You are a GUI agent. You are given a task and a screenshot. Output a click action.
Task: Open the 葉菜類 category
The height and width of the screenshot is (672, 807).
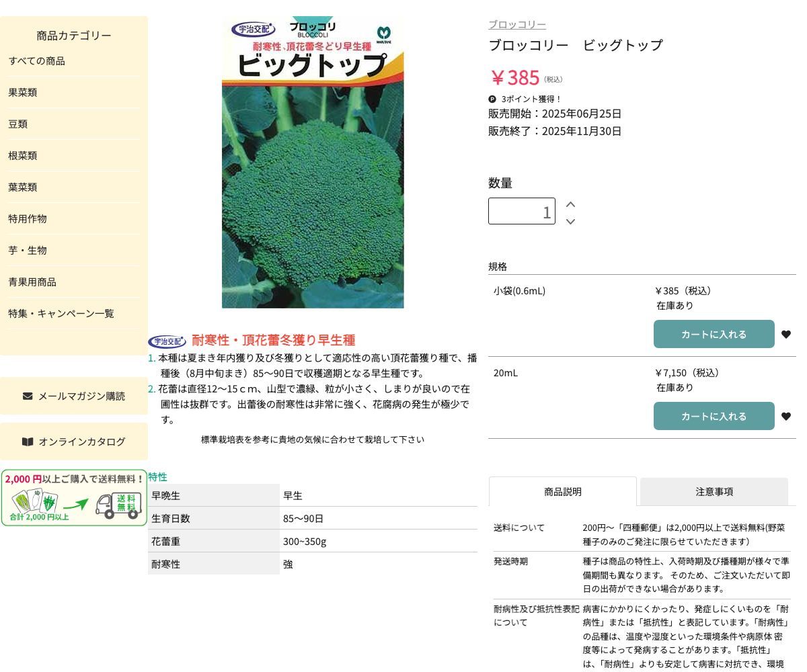coord(23,187)
